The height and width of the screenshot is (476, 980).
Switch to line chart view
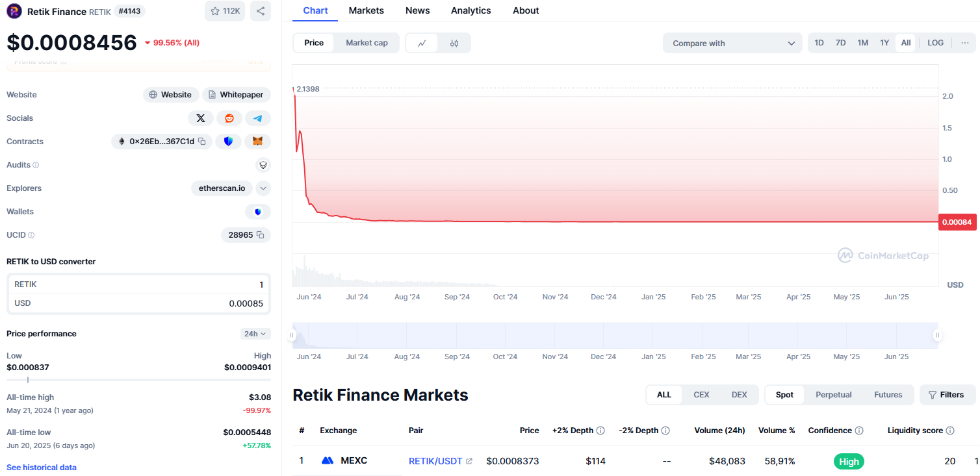(x=422, y=44)
